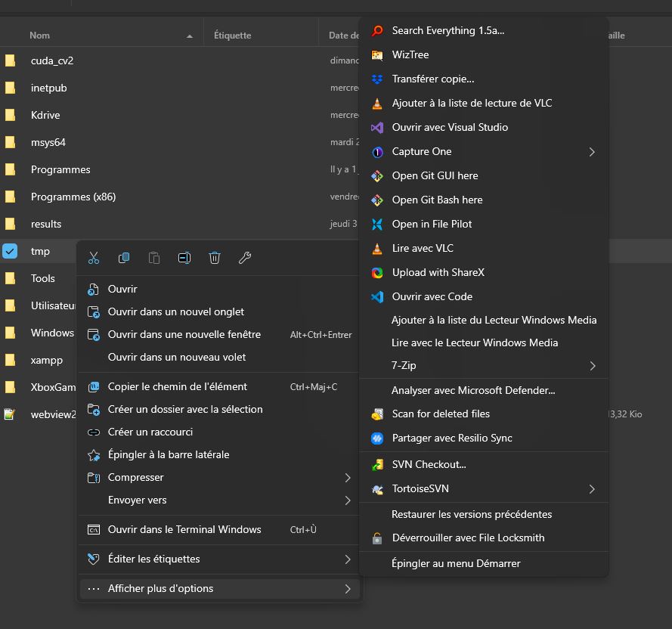Select Ouvrir dans un nouvel onglet
The width and height of the screenshot is (672, 629).
coord(218,312)
